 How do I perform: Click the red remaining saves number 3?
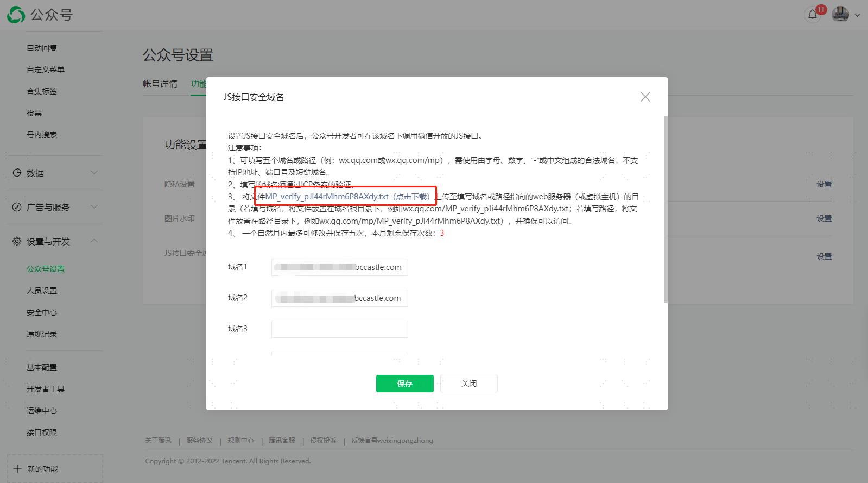point(442,233)
